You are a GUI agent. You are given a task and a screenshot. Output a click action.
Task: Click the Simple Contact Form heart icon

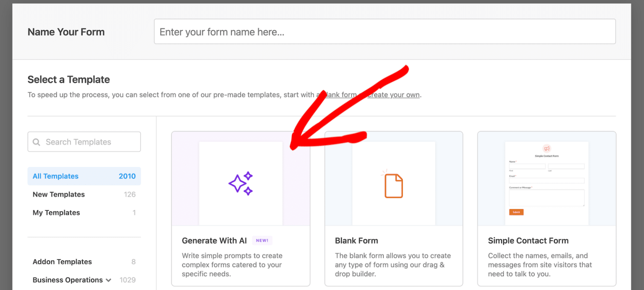pyautogui.click(x=547, y=148)
